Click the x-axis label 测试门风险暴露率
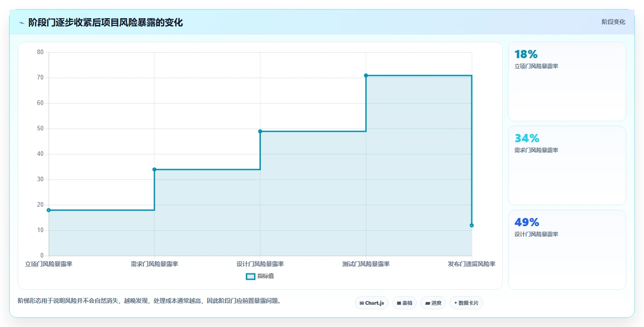This screenshot has width=644, height=327. pyautogui.click(x=366, y=264)
